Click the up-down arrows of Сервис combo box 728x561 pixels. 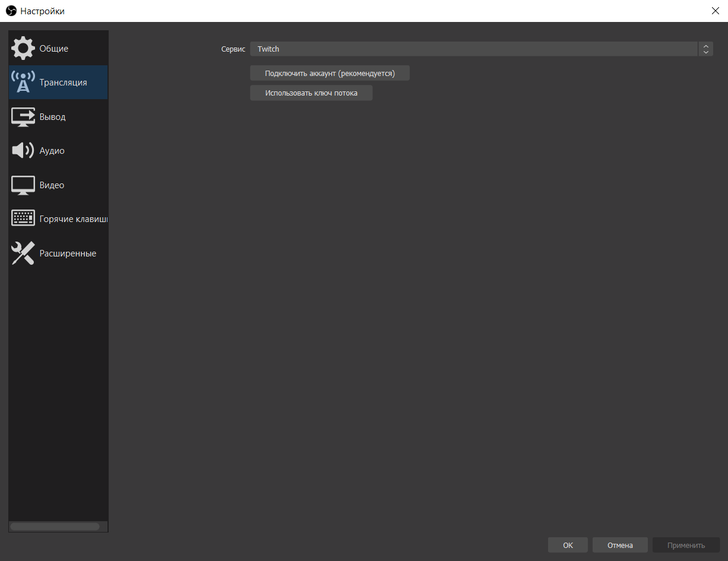pyautogui.click(x=705, y=49)
